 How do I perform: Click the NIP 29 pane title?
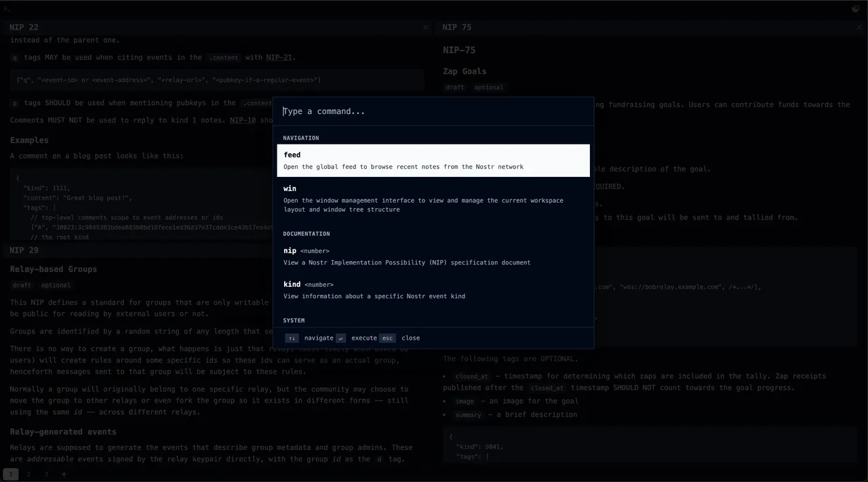[24, 250]
